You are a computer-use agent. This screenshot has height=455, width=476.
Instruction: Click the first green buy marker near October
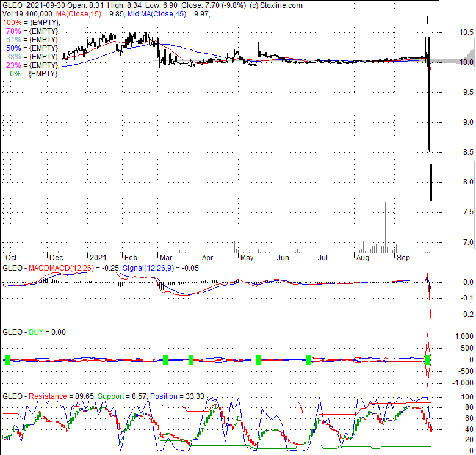[x=7, y=360]
